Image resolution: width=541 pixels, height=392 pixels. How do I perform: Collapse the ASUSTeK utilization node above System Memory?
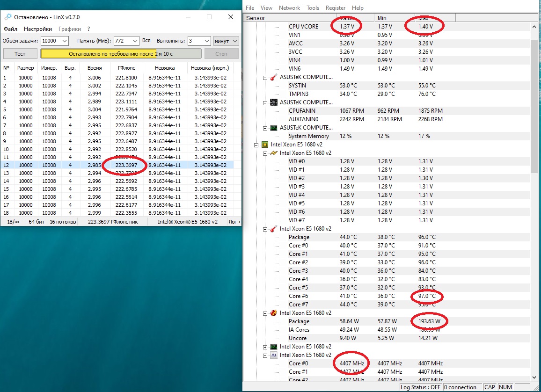click(x=265, y=128)
